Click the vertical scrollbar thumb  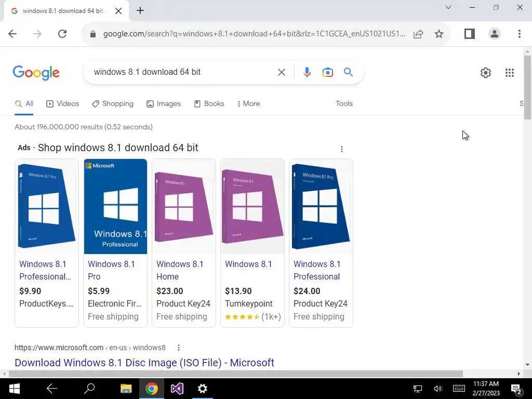click(527, 87)
